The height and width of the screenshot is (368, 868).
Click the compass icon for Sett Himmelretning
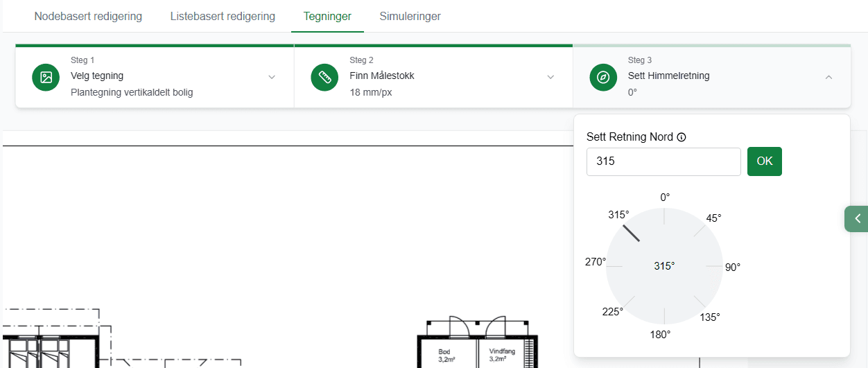click(603, 77)
